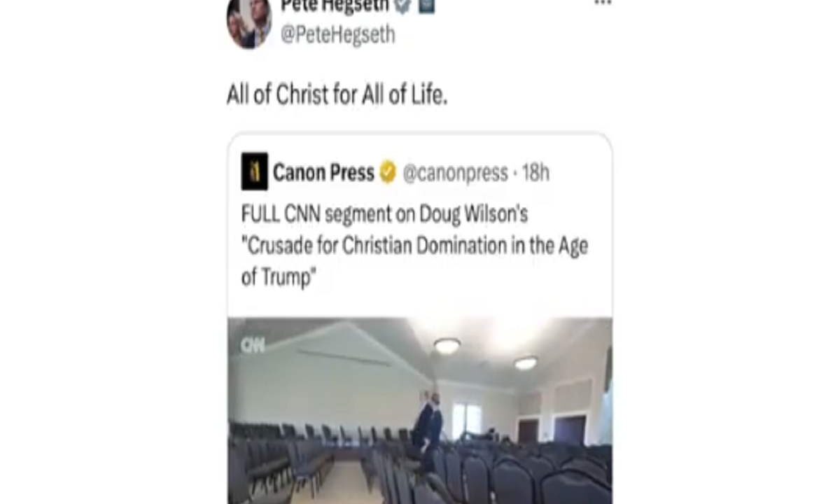Open the three-dot more options menu
This screenshot has width=840, height=504.
click(x=602, y=3)
